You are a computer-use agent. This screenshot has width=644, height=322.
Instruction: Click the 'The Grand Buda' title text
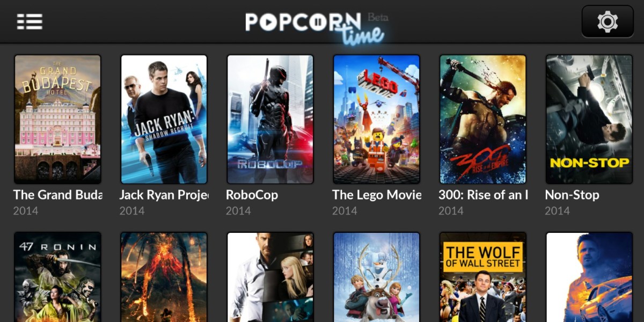click(x=57, y=195)
